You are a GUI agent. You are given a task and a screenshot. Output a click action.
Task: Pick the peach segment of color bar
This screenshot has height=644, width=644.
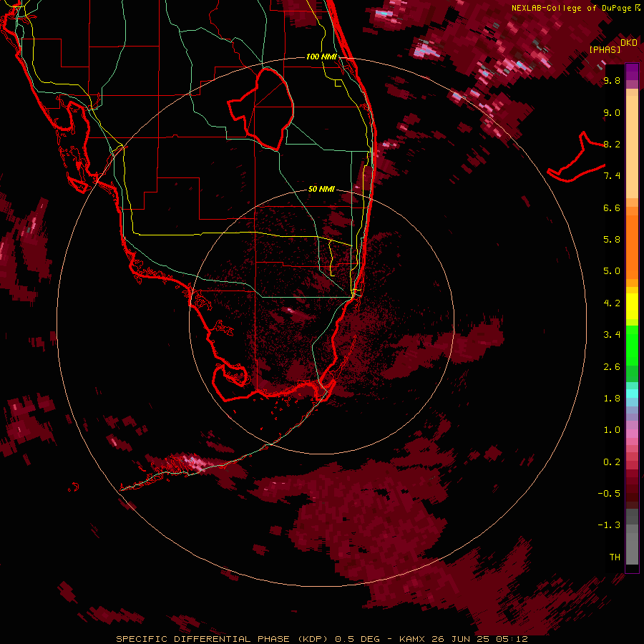tap(632, 147)
